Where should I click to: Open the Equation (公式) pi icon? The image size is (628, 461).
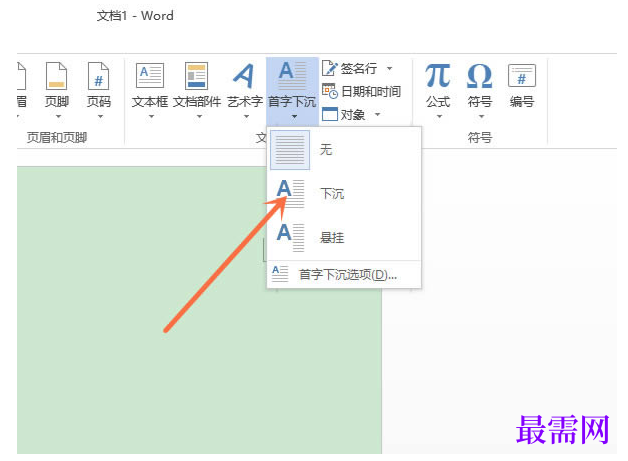438,76
